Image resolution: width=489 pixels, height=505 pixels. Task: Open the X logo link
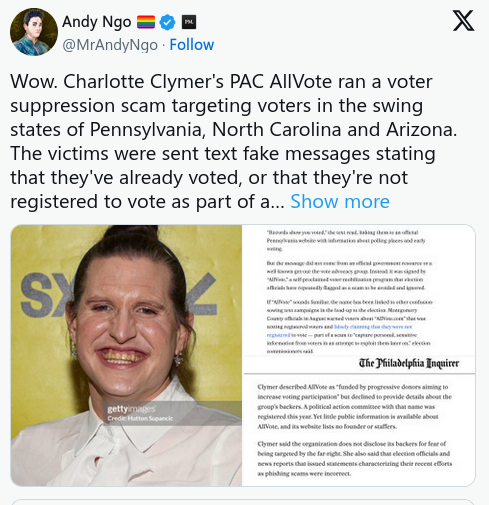(463, 21)
